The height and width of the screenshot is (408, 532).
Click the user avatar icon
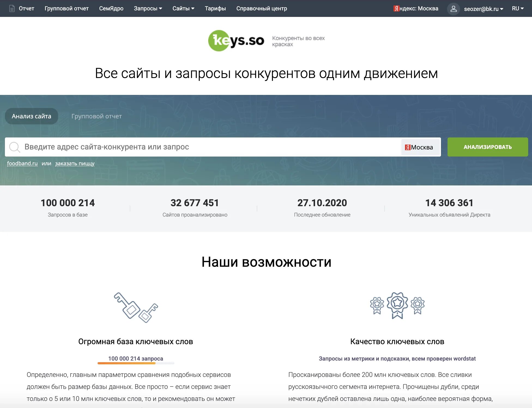click(454, 9)
